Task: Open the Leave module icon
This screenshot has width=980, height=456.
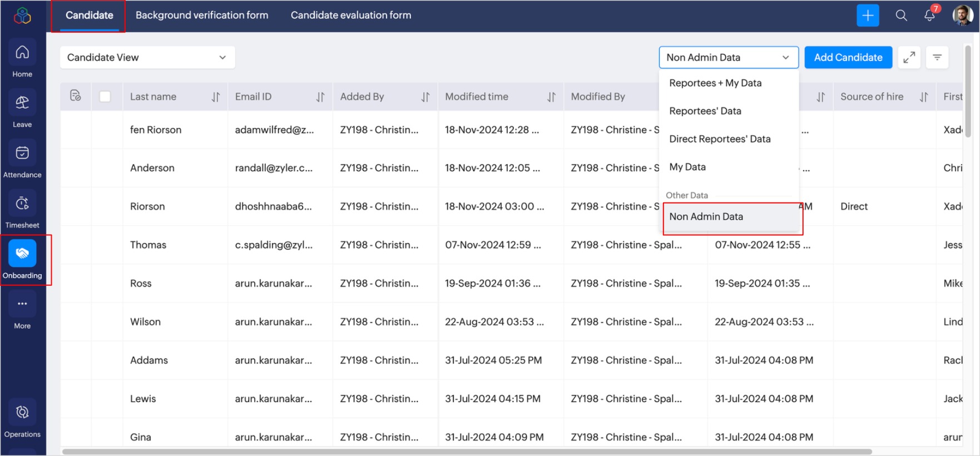Action: (x=22, y=103)
